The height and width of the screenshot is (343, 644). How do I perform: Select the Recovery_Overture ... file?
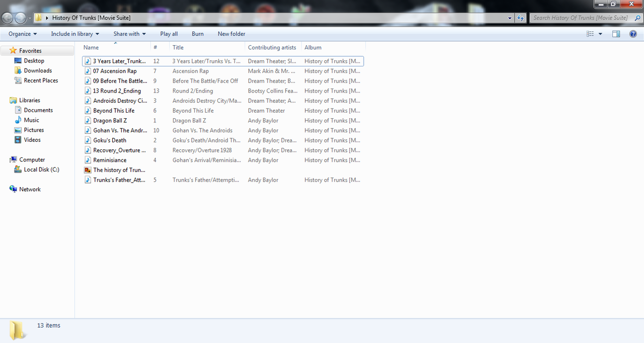(223, 150)
